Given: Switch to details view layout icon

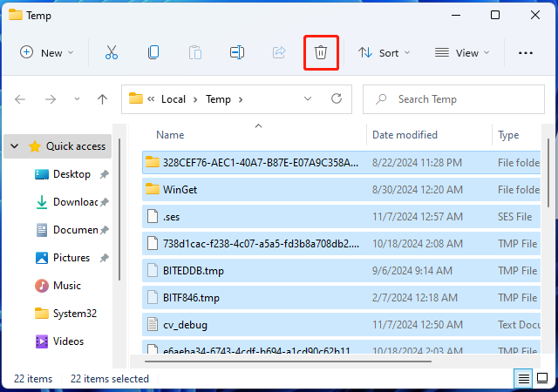Looking at the screenshot, I should 523,379.
